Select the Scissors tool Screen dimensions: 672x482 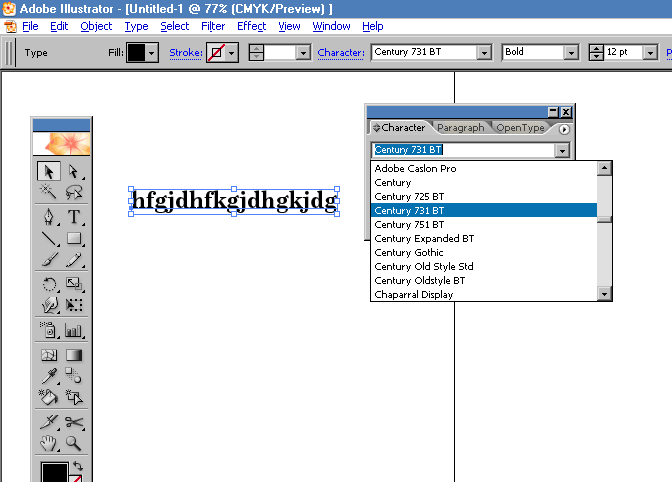tap(74, 422)
